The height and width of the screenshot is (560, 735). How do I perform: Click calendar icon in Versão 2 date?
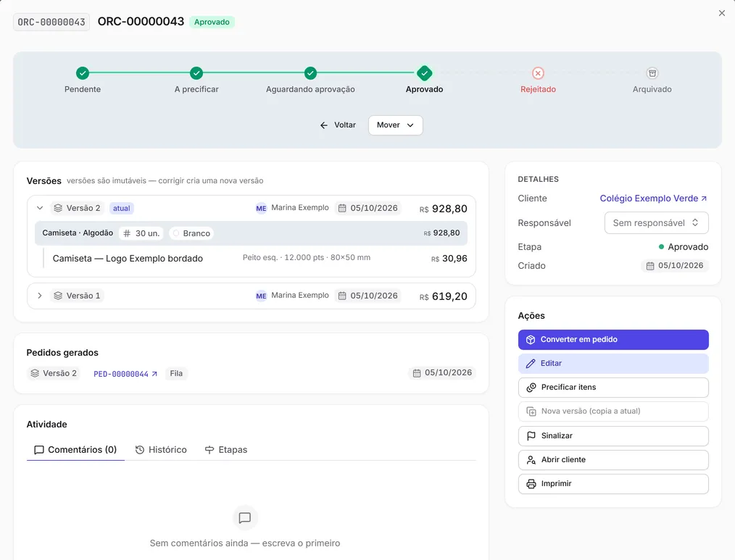[342, 208]
